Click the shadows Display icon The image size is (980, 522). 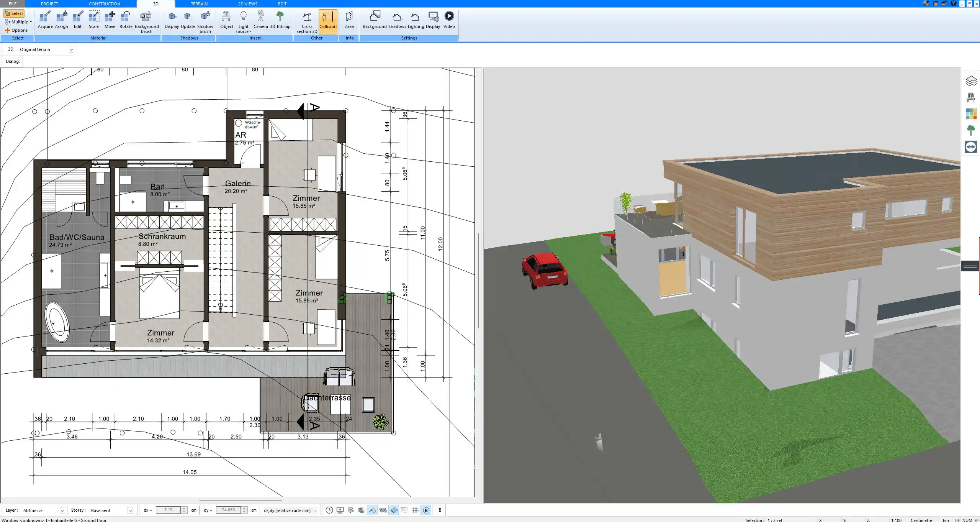point(172,20)
